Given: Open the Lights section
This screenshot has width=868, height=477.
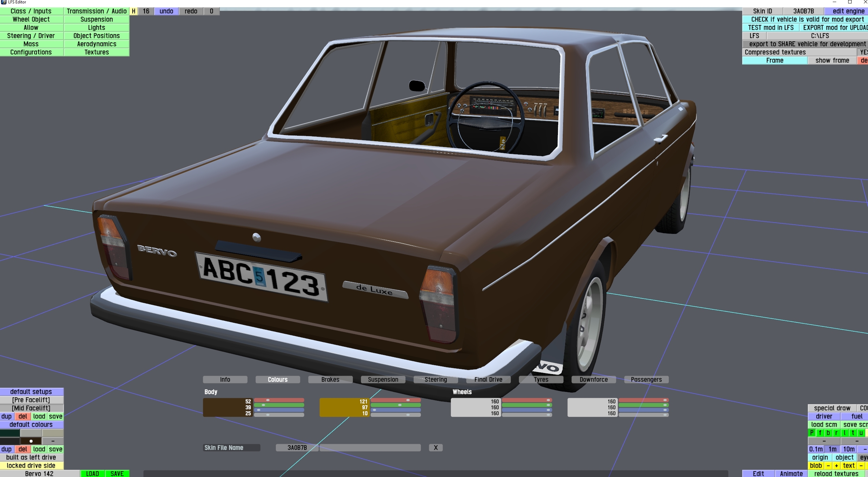Looking at the screenshot, I should pyautogui.click(x=96, y=28).
